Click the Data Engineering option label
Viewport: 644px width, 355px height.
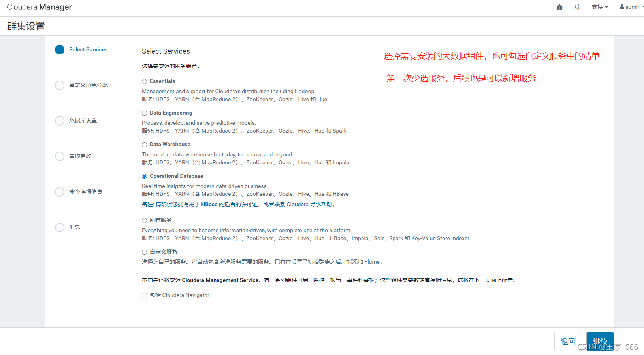click(171, 113)
